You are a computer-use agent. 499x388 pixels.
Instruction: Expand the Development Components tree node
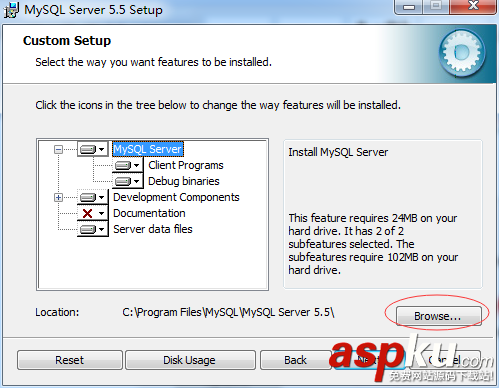click(x=58, y=197)
